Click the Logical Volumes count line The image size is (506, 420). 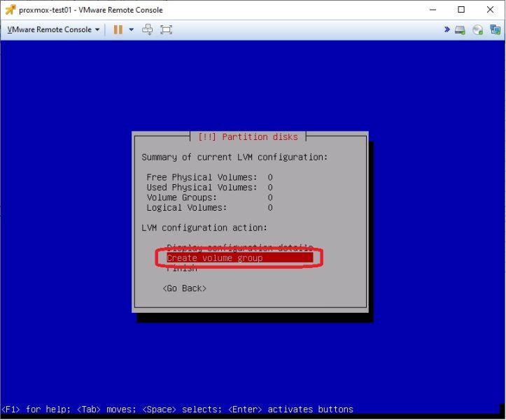pyautogui.click(x=210, y=207)
